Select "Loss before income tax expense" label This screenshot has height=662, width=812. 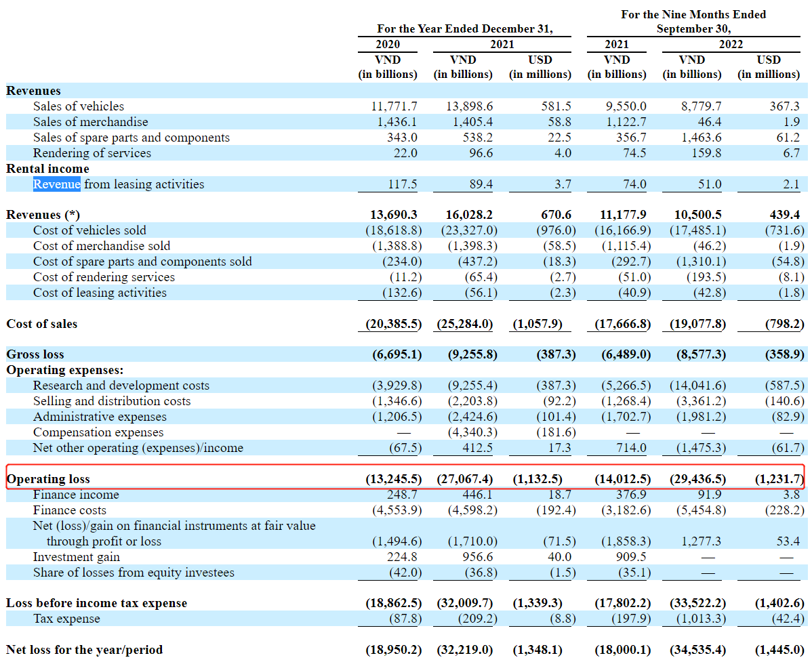point(97,603)
